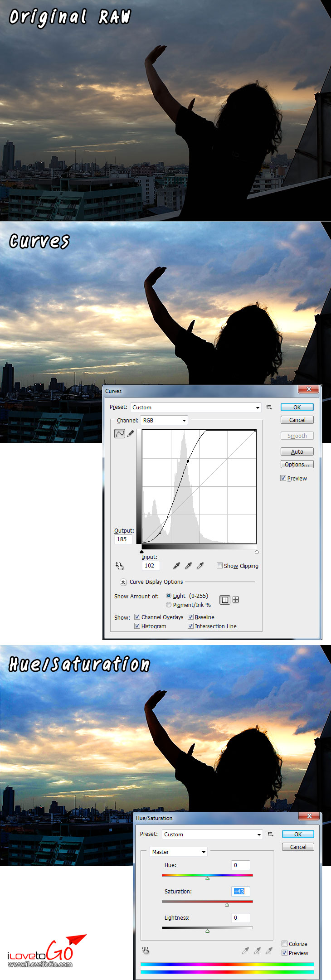Click the top rainbow color bar
Image resolution: width=331 pixels, height=980 pixels.
pyautogui.click(x=227, y=964)
